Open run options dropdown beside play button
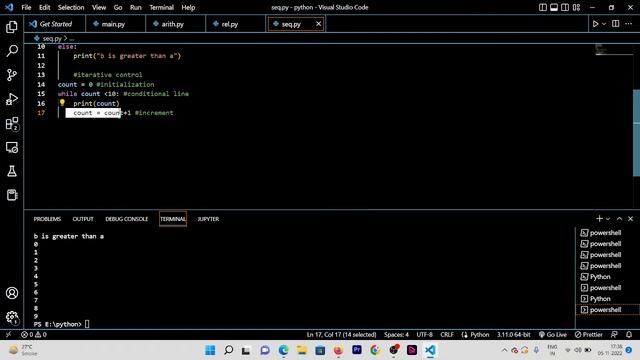 (x=604, y=24)
